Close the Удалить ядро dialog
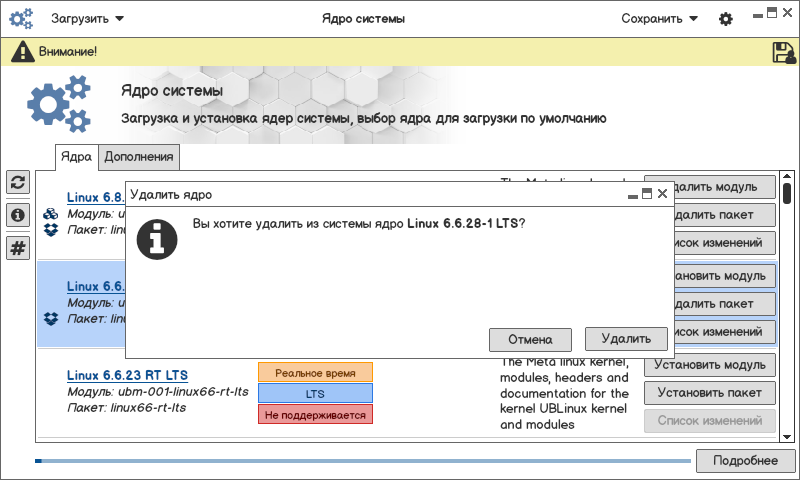 662,194
